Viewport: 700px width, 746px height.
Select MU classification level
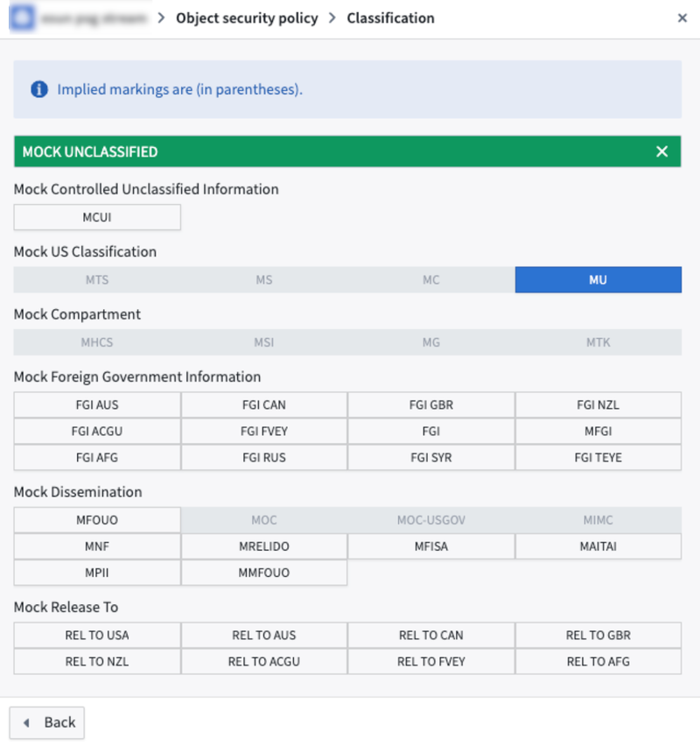coord(598,280)
